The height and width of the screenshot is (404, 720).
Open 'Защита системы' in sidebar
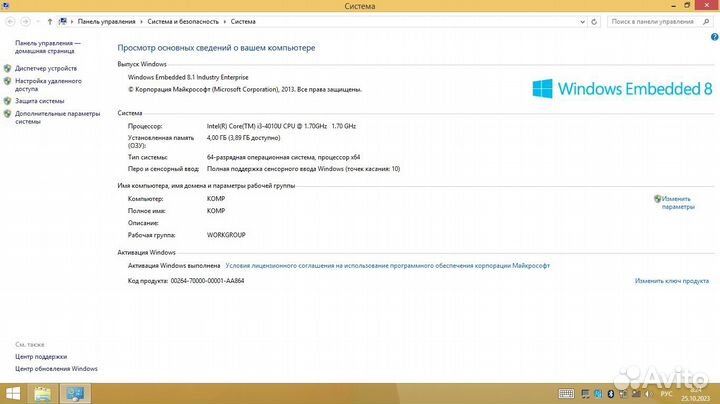pos(39,101)
